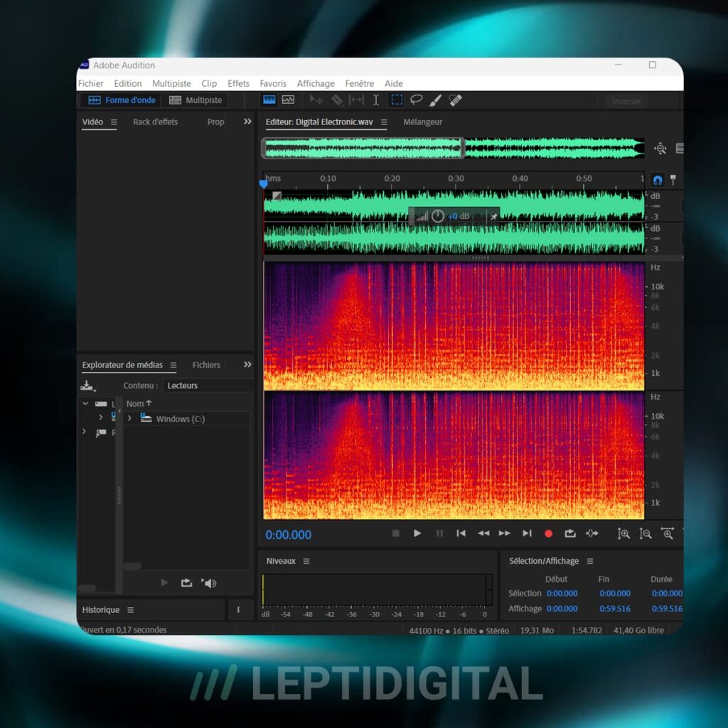728x728 pixels.
Task: Zoom in amplitude icon
Action: click(x=623, y=534)
